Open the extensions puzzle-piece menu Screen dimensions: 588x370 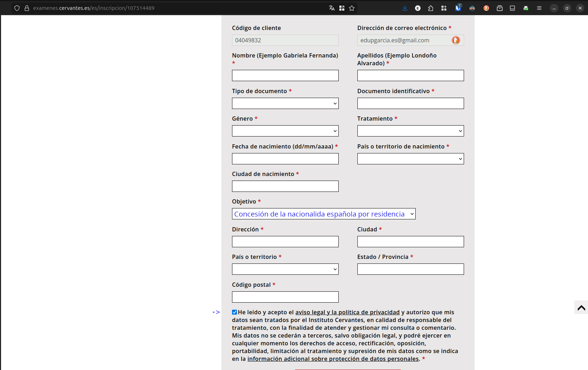coord(430,8)
